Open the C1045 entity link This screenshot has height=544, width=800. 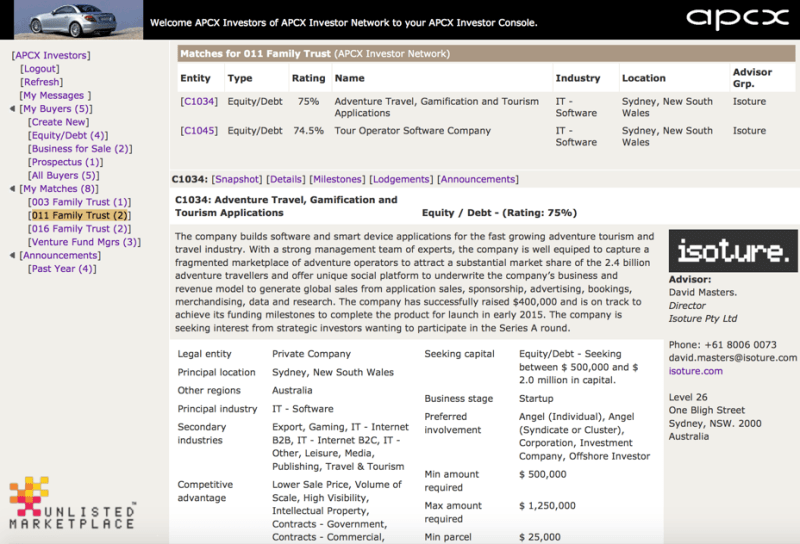pos(198,131)
